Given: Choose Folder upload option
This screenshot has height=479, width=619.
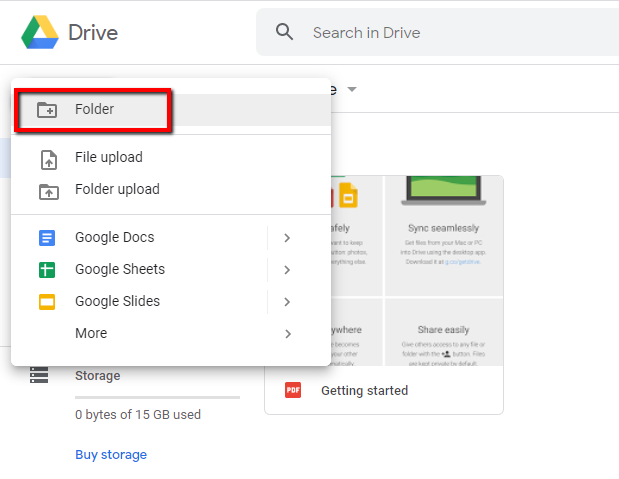Looking at the screenshot, I should click(x=171, y=190).
